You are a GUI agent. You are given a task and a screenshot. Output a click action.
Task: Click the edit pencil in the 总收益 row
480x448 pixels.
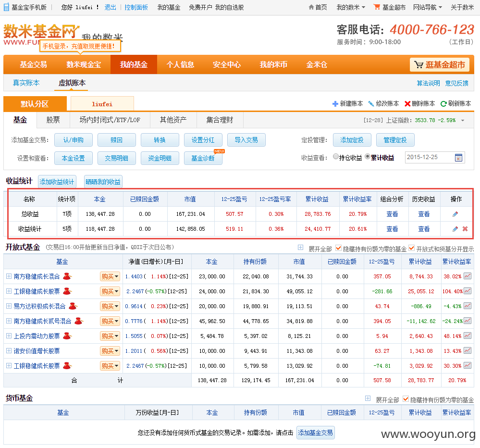click(x=455, y=214)
